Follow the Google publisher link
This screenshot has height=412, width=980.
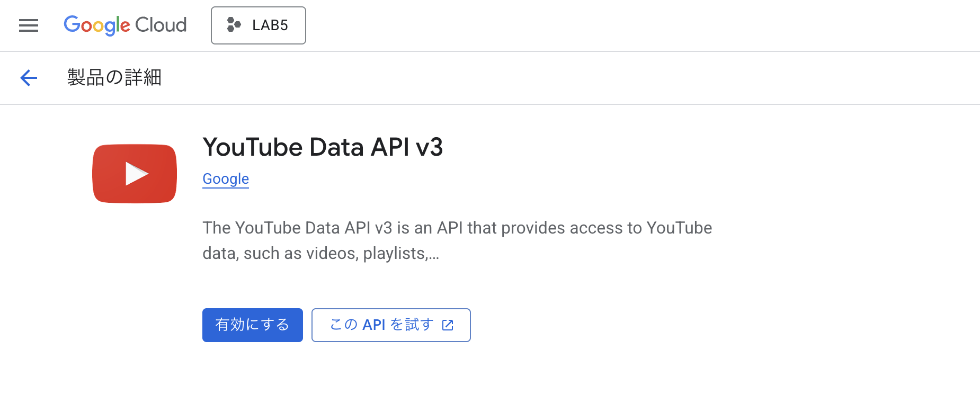pyautogui.click(x=225, y=178)
